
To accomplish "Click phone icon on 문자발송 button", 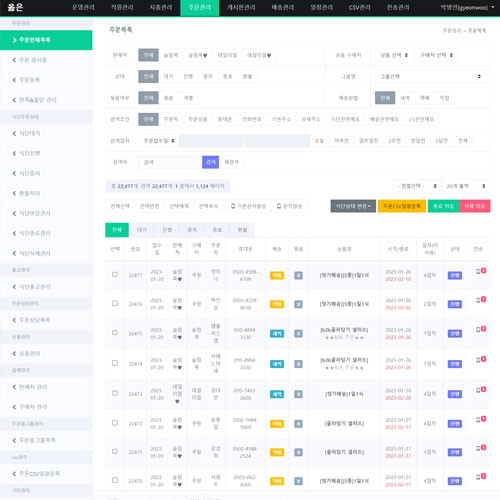I will [x=279, y=206].
